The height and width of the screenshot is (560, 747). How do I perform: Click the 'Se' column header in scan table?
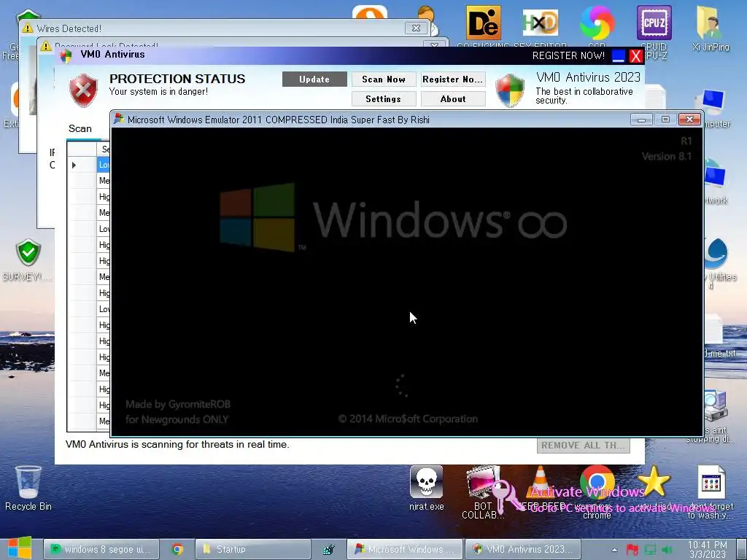(x=104, y=149)
